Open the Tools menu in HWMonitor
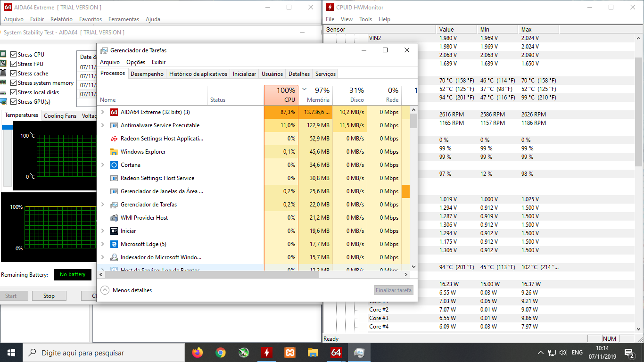644x362 pixels. tap(365, 19)
